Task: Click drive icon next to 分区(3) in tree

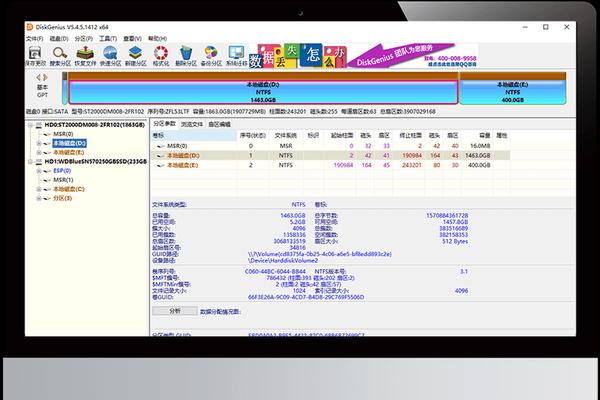Action: click(47, 198)
